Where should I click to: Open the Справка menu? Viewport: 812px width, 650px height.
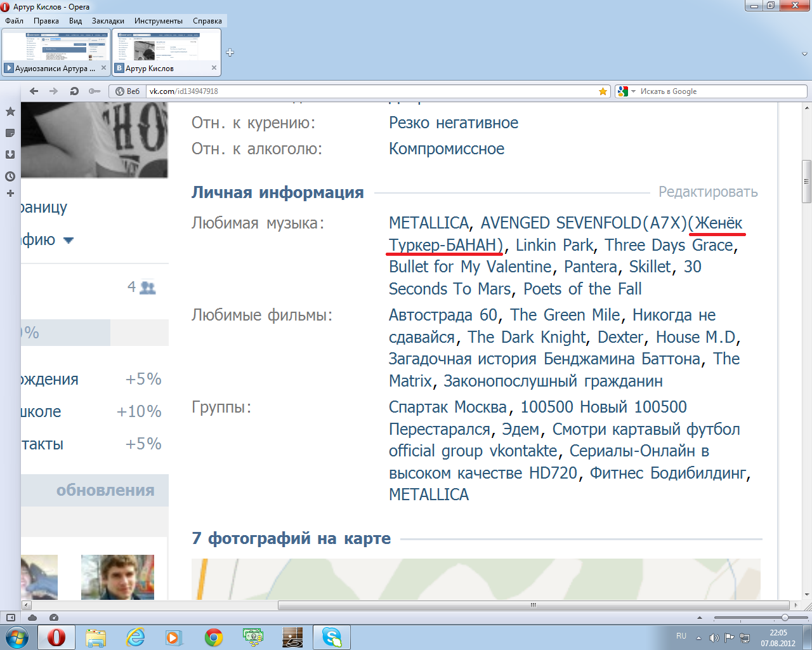(207, 21)
